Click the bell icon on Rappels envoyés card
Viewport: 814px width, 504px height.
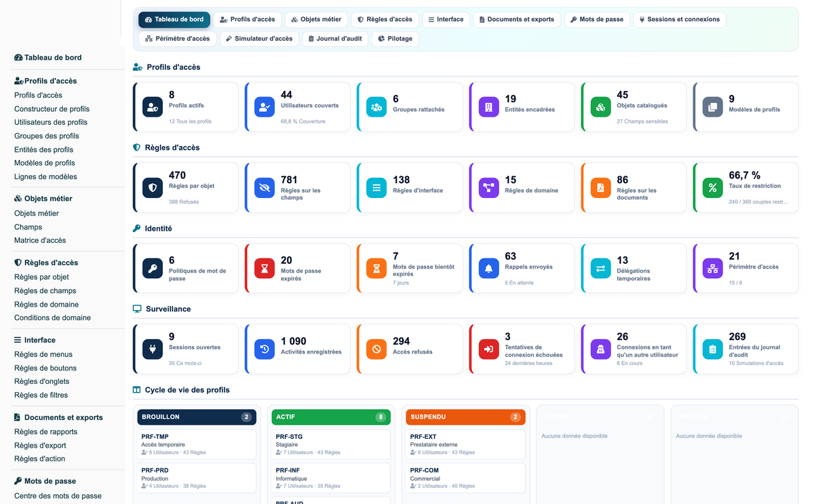pos(488,269)
